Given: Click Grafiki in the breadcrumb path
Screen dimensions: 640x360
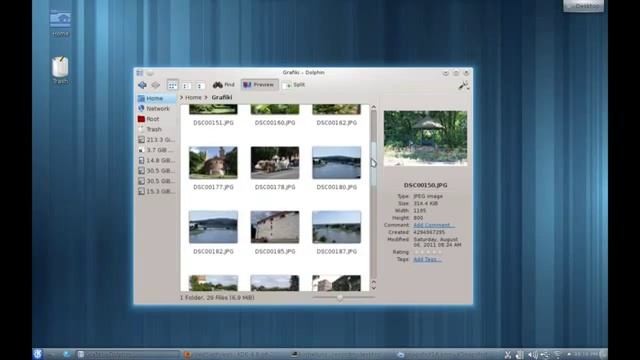Looking at the screenshot, I should tap(222, 98).
